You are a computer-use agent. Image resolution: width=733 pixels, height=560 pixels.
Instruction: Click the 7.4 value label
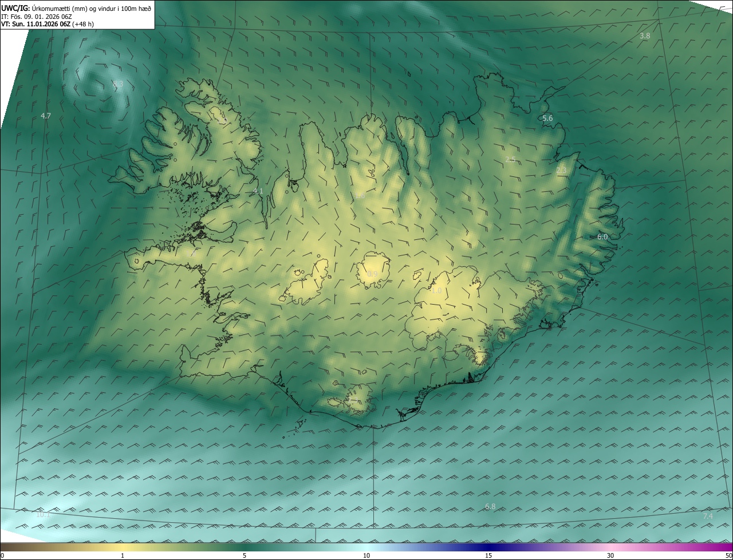click(708, 516)
